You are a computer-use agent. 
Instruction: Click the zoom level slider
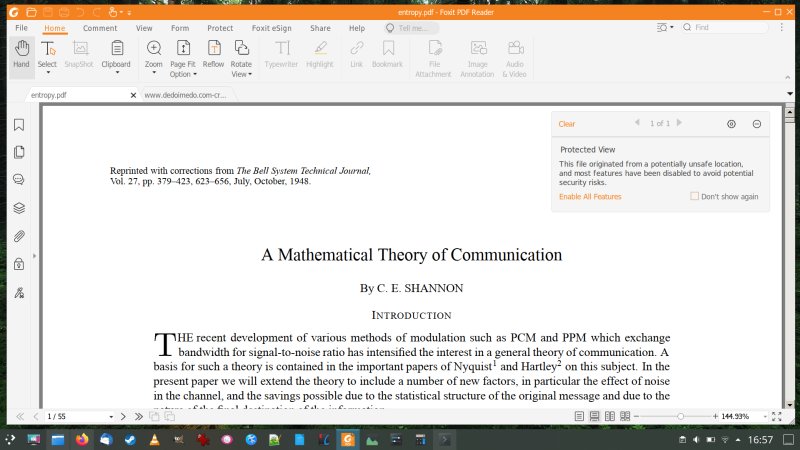[680, 416]
